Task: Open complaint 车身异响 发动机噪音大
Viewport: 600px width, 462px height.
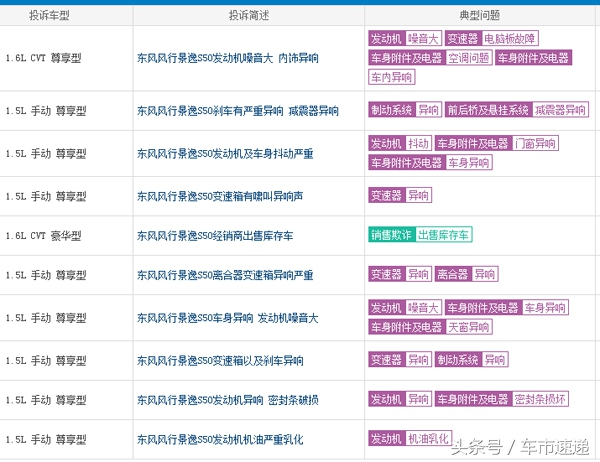Action: click(x=228, y=318)
